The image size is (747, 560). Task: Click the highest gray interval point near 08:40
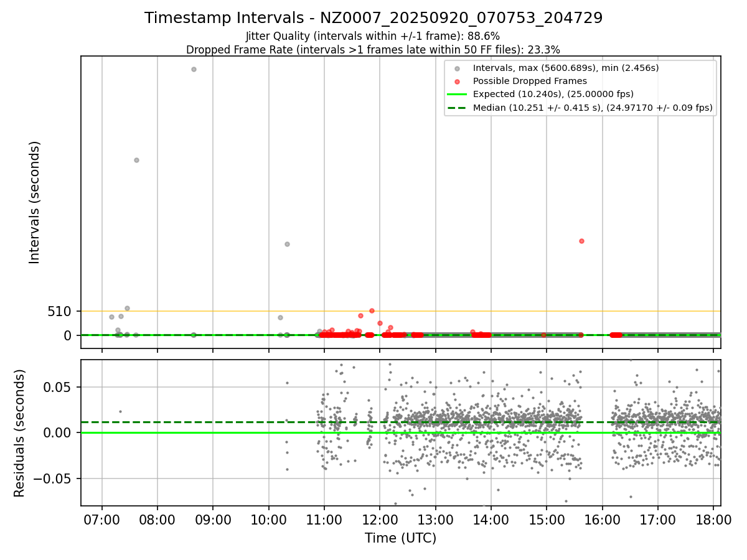(194, 69)
